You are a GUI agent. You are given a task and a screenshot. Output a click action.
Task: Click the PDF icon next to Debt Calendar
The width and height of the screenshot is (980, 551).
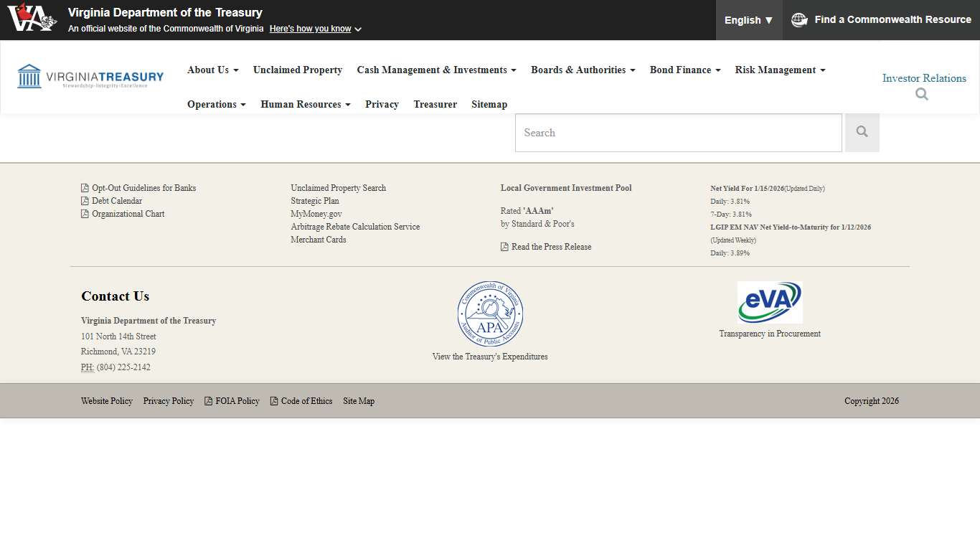(85, 201)
